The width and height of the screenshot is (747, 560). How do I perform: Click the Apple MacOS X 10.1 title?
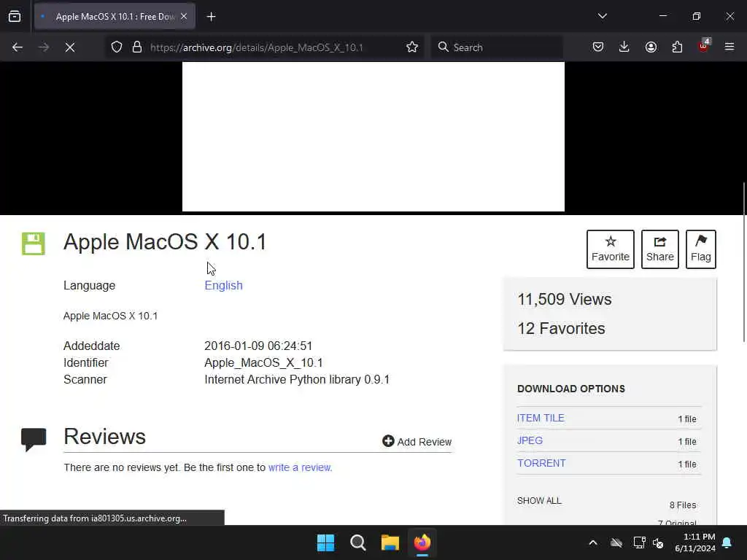(x=165, y=242)
